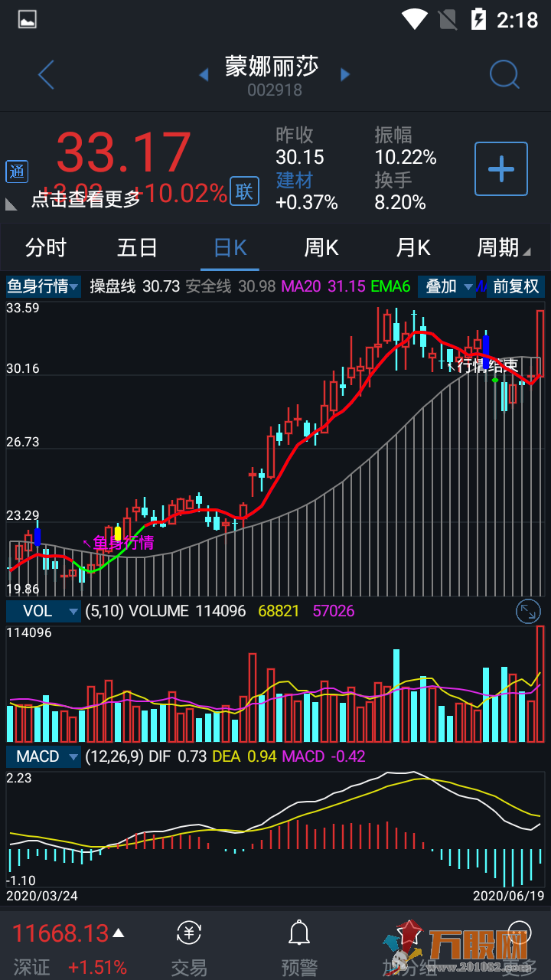Open the 周期 period dropdown
The image size is (551, 980).
504,247
